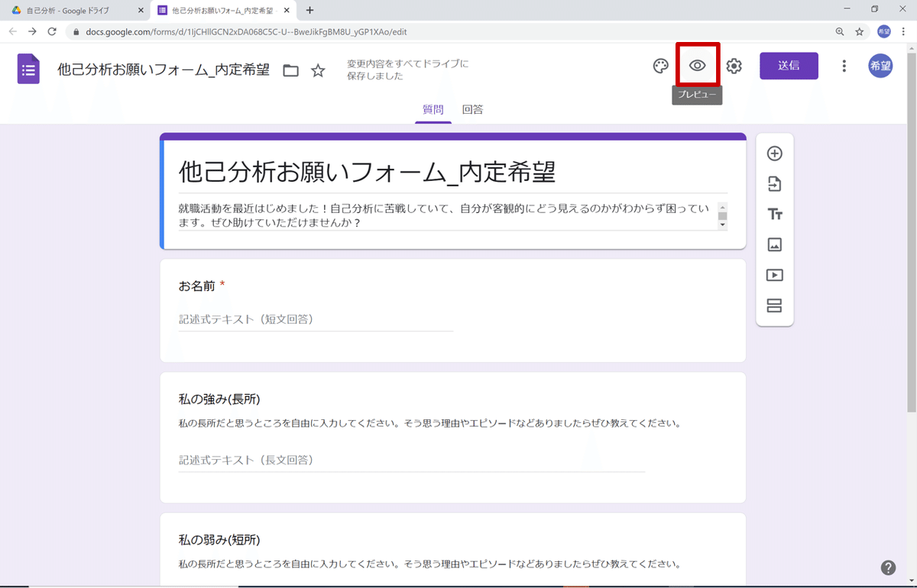Open the theme color palette
This screenshot has height=588, width=917.
tap(660, 66)
